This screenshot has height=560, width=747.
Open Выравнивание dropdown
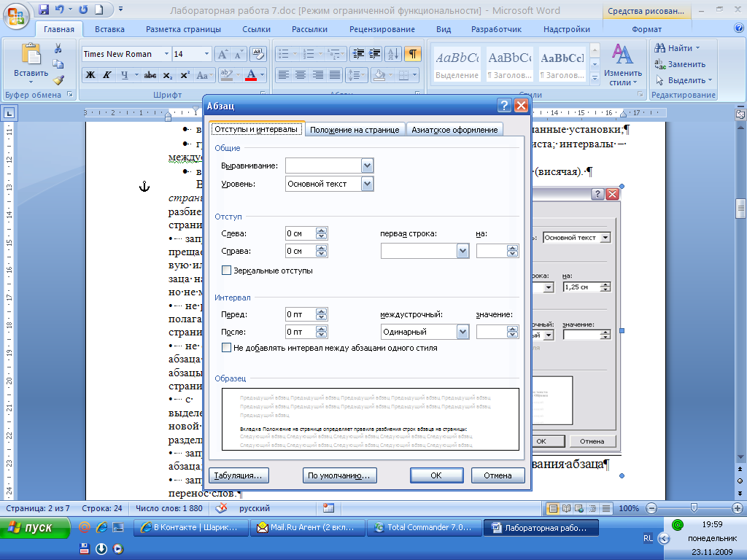point(367,166)
